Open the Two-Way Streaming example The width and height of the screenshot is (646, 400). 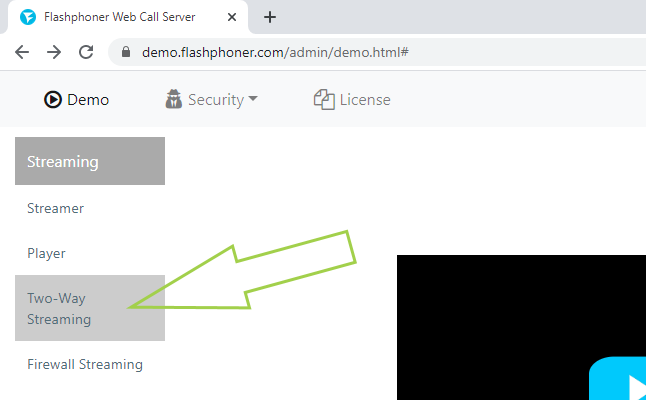[x=90, y=308]
